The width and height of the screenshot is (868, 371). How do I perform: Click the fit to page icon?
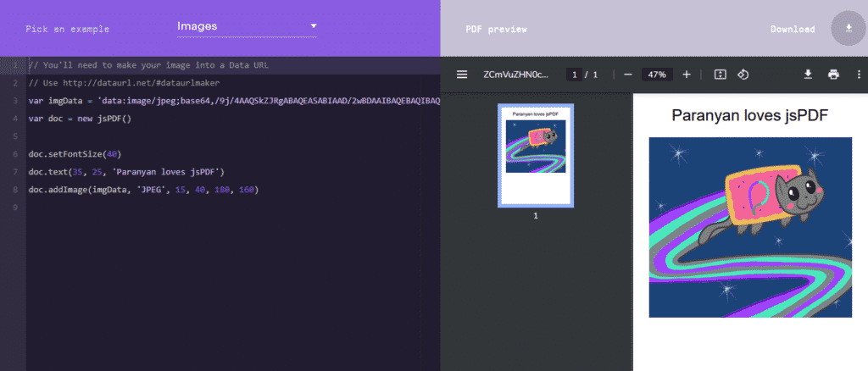coord(720,74)
